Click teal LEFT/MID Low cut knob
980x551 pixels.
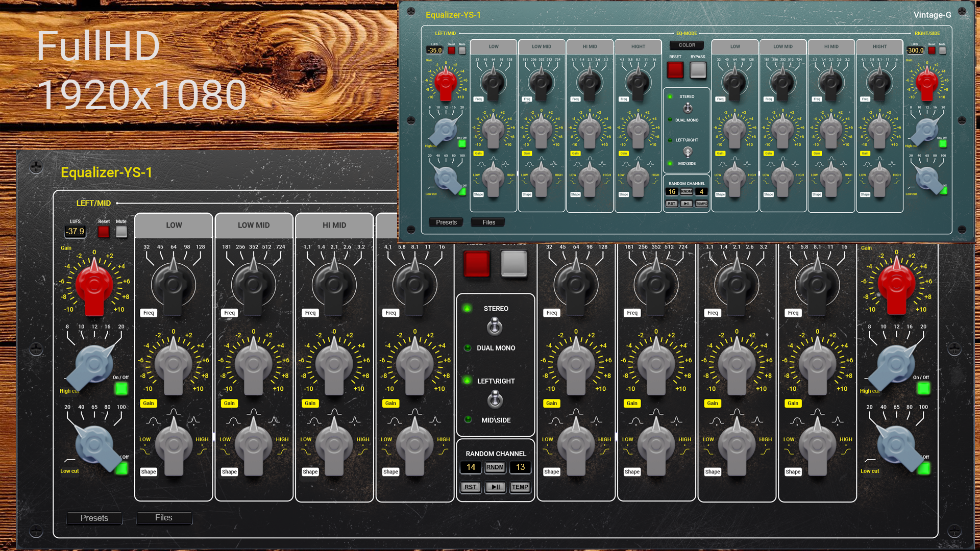pos(448,180)
